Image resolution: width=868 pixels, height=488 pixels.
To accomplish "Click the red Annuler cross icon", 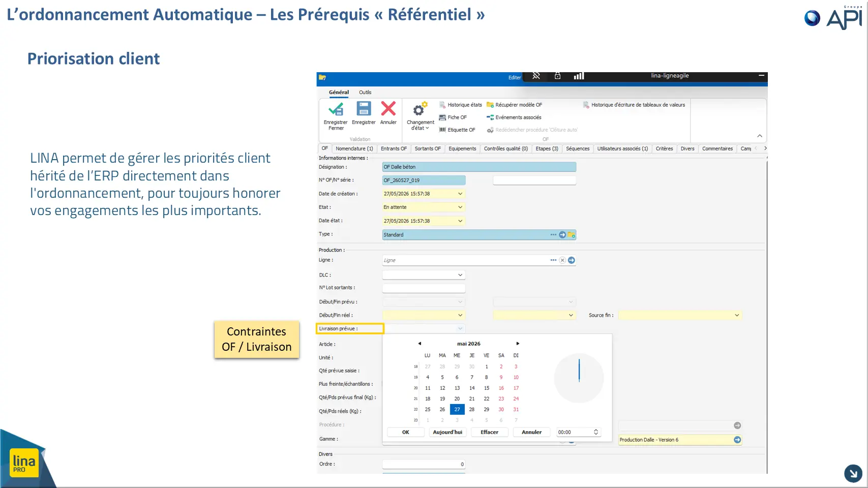I will [x=388, y=109].
